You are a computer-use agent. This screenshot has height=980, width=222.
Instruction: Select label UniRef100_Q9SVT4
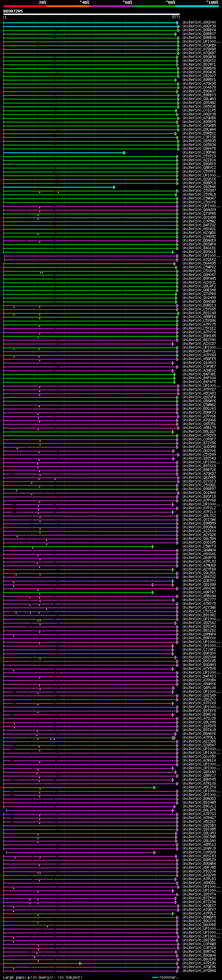click(x=199, y=895)
